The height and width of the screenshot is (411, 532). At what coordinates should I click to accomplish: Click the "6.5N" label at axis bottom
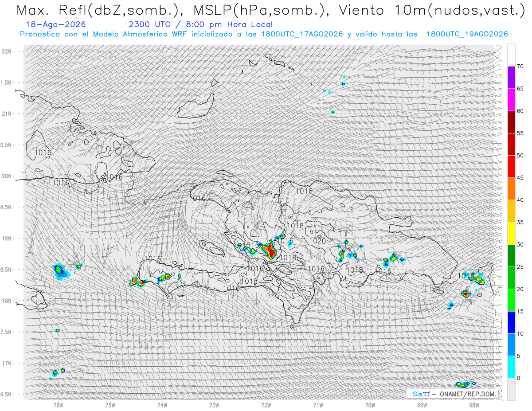[7, 394]
